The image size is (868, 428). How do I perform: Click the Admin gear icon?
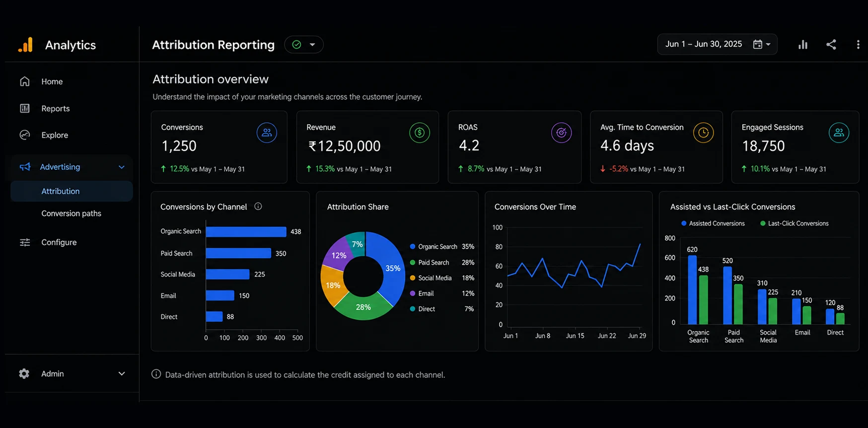(x=24, y=373)
